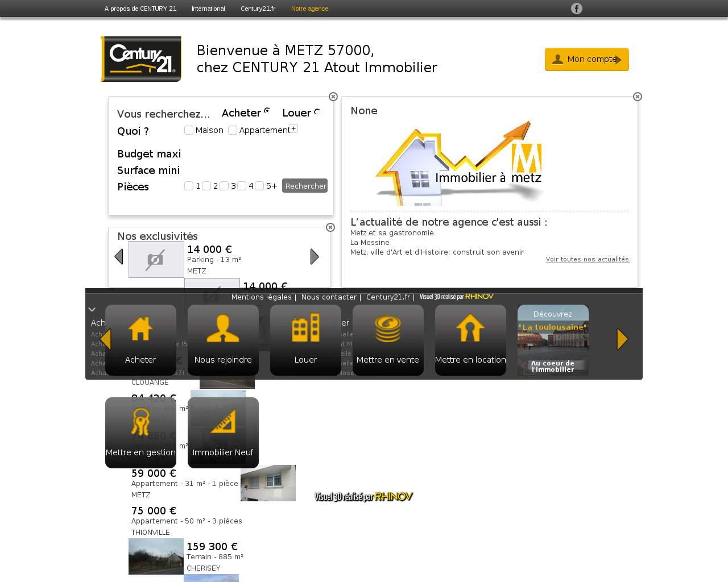Click the Rechercher button
The width and height of the screenshot is (728, 582).
(x=305, y=186)
